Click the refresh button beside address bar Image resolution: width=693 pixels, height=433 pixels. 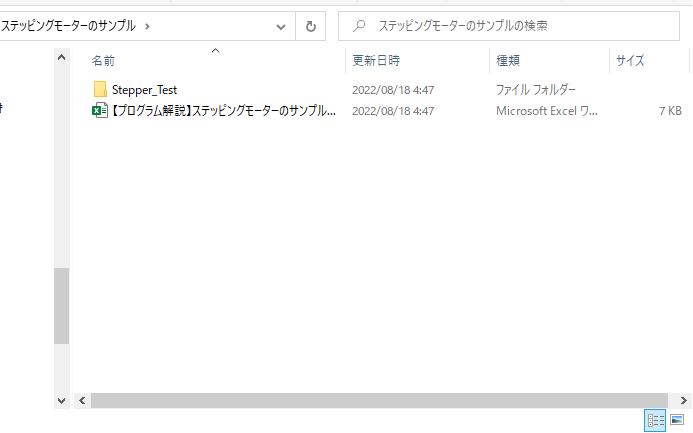(x=311, y=26)
